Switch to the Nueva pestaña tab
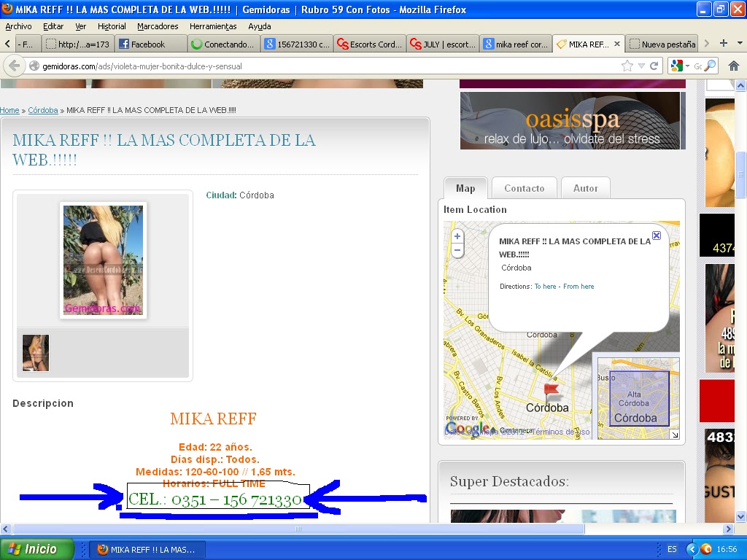The image size is (747, 560). click(662, 44)
